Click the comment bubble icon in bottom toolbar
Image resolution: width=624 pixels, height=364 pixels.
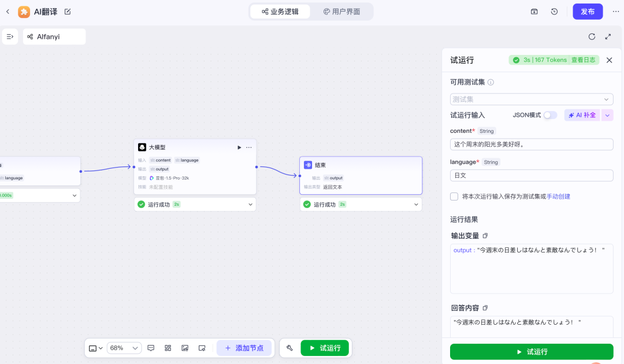151,348
